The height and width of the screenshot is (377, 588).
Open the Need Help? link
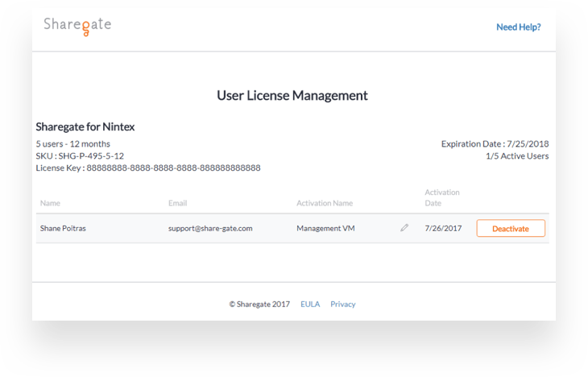[x=519, y=27]
